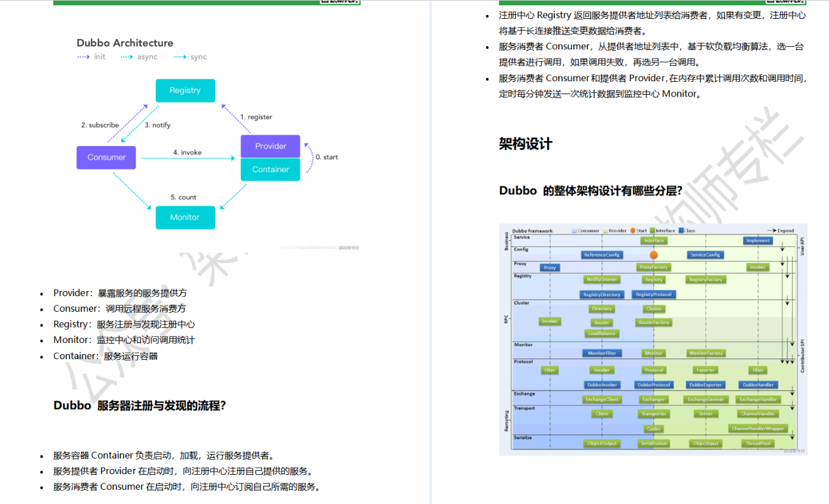Click the Registry box in Dubbo Architecture diagram

[185, 90]
